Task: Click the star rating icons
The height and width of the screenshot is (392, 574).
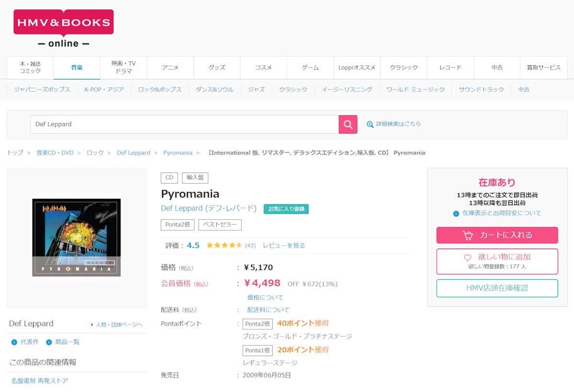Action: [x=224, y=245]
